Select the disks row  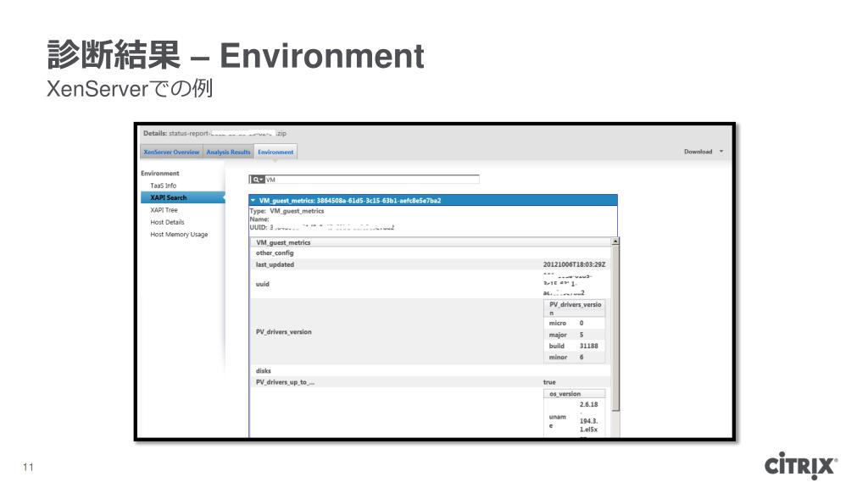(x=430, y=371)
